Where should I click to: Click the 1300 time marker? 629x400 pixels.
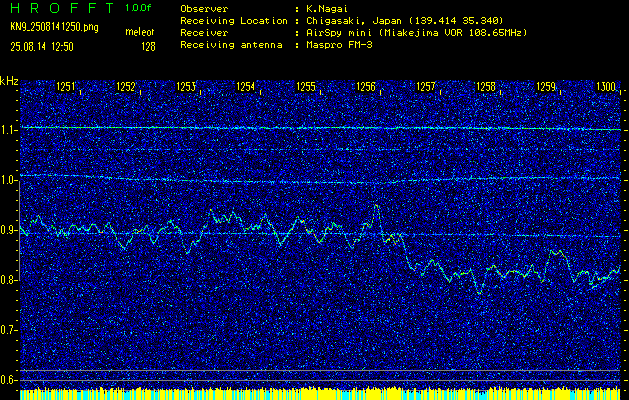(x=606, y=87)
